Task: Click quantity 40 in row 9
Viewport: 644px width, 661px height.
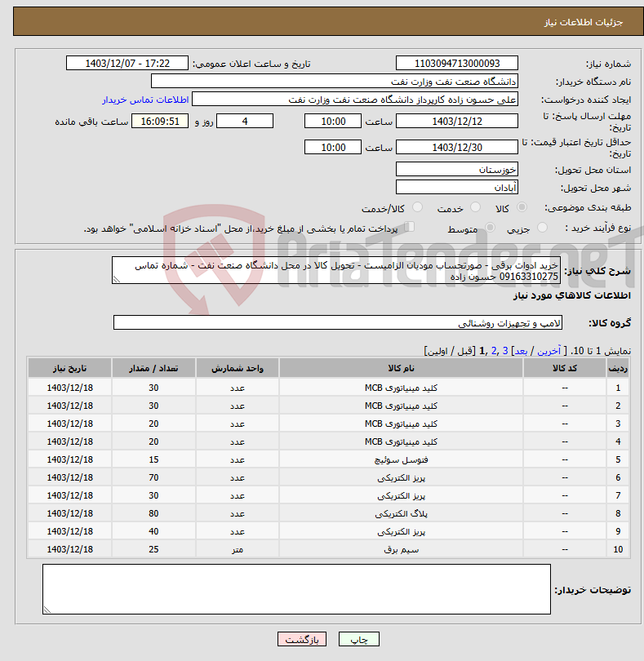Action: pyautogui.click(x=153, y=531)
